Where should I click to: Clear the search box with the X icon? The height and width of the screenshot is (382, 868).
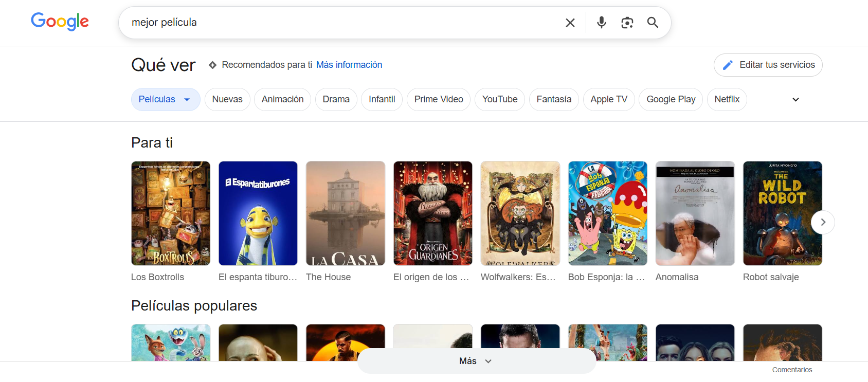(x=570, y=23)
